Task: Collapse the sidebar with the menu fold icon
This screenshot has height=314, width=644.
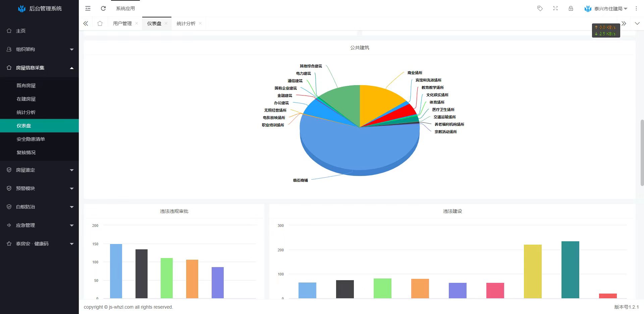Action: 88,8
